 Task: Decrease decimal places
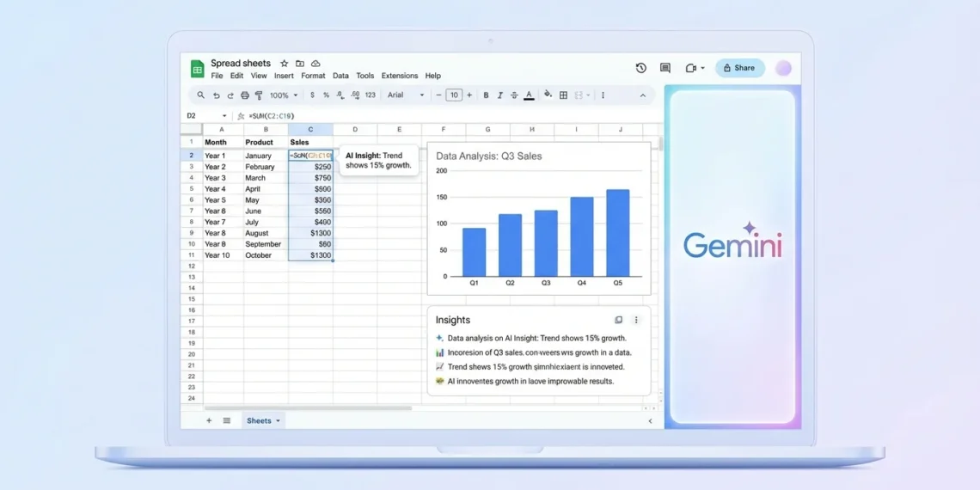point(340,95)
